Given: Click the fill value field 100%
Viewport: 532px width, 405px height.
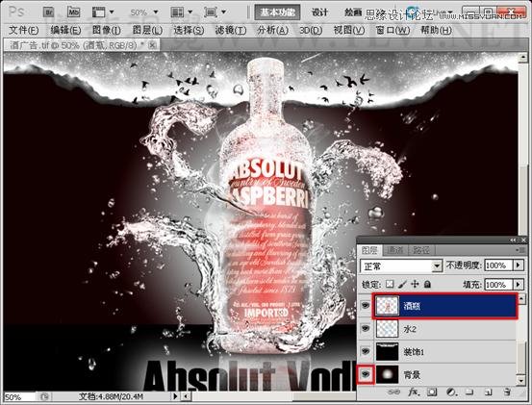Looking at the screenshot, I should 498,284.
